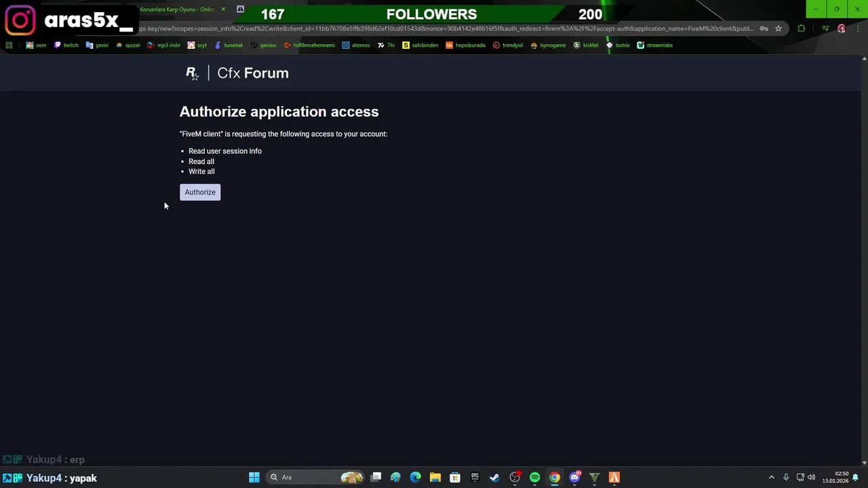Open the clock and date 15.01.2026

click(835, 478)
